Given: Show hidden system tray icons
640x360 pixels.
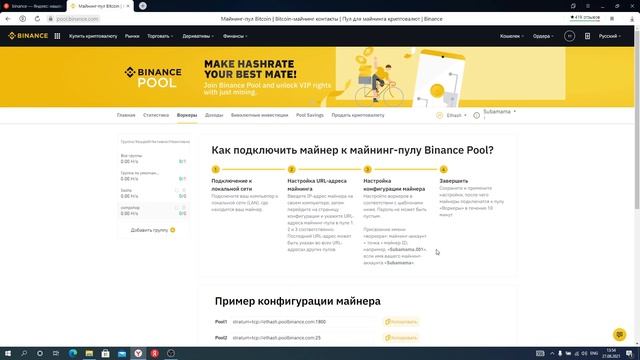Looking at the screenshot, I should pyautogui.click(x=552, y=353).
